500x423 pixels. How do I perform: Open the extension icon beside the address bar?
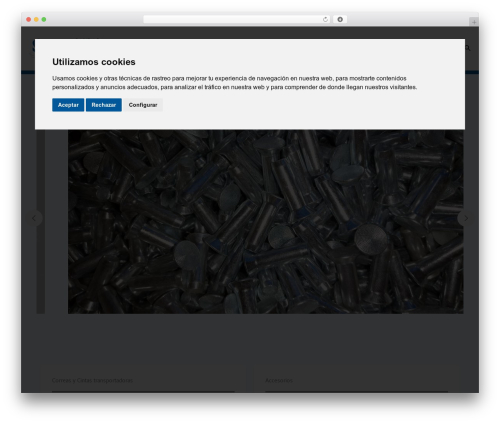(x=340, y=19)
